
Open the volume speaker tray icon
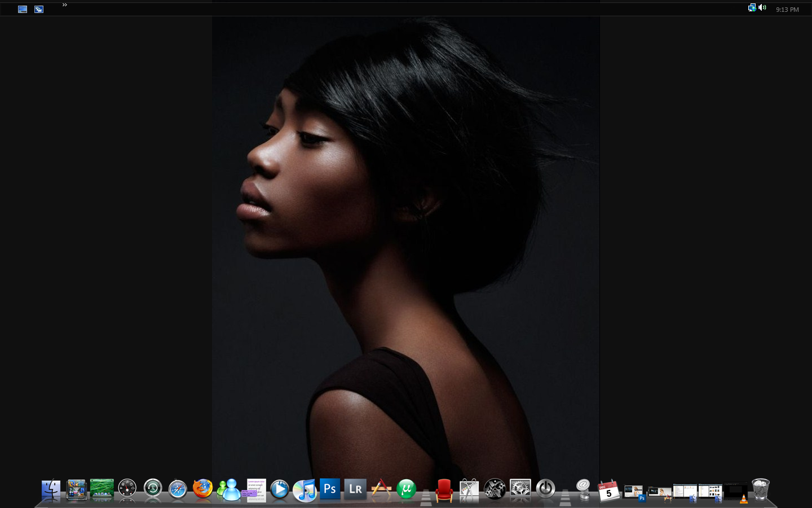pos(762,7)
